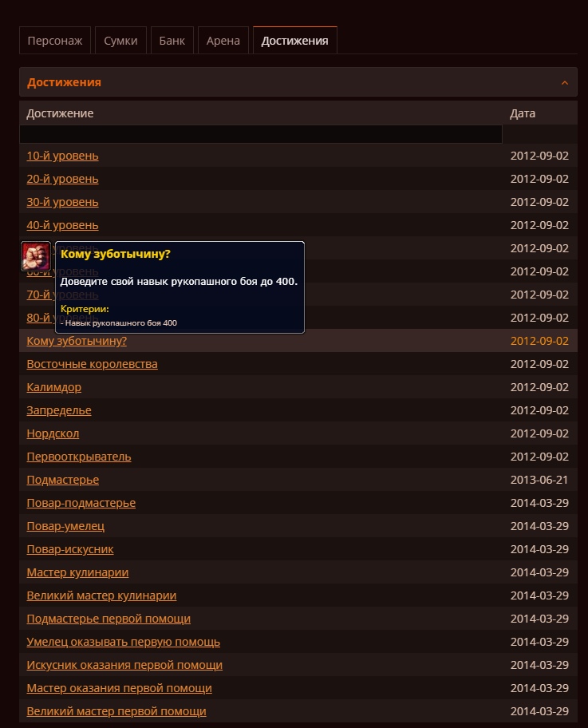This screenshot has width=588, height=728.
Task: Sort by the Дата column header
Action: tap(523, 113)
